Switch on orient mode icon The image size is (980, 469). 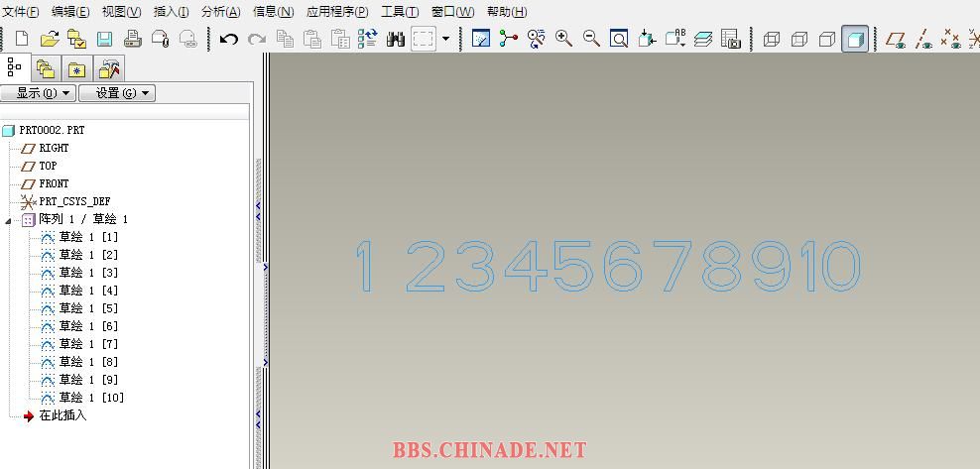point(537,40)
